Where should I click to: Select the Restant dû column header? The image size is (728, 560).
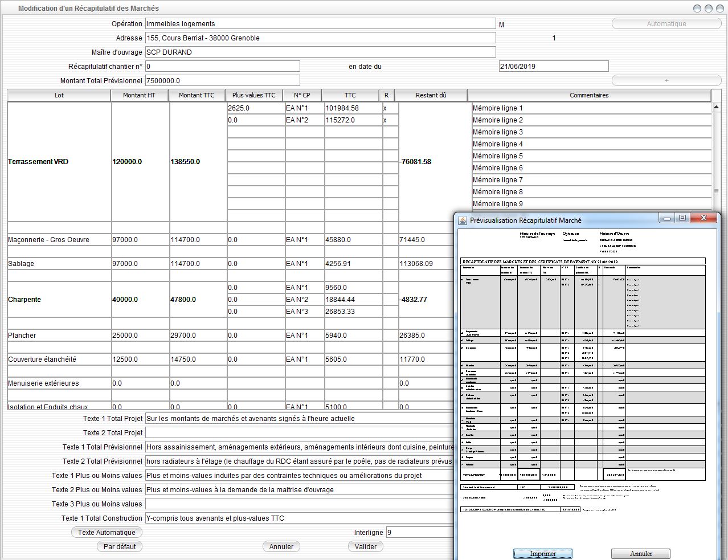click(431, 95)
